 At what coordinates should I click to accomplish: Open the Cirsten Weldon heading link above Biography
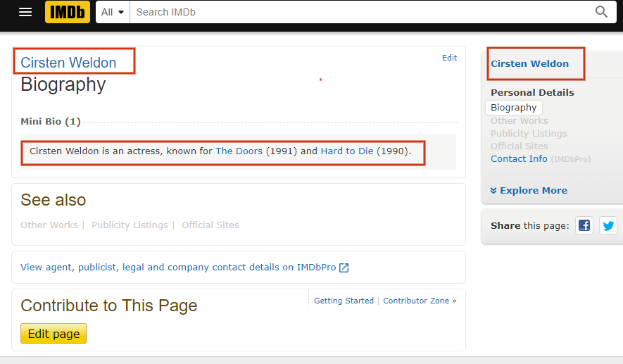tap(68, 63)
